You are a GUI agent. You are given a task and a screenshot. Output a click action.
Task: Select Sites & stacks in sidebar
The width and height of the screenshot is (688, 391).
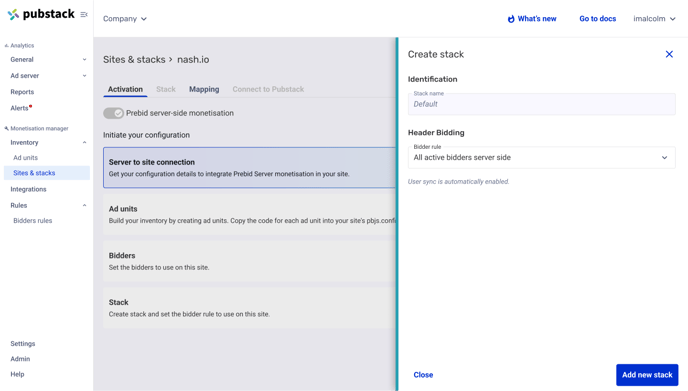coord(47,173)
